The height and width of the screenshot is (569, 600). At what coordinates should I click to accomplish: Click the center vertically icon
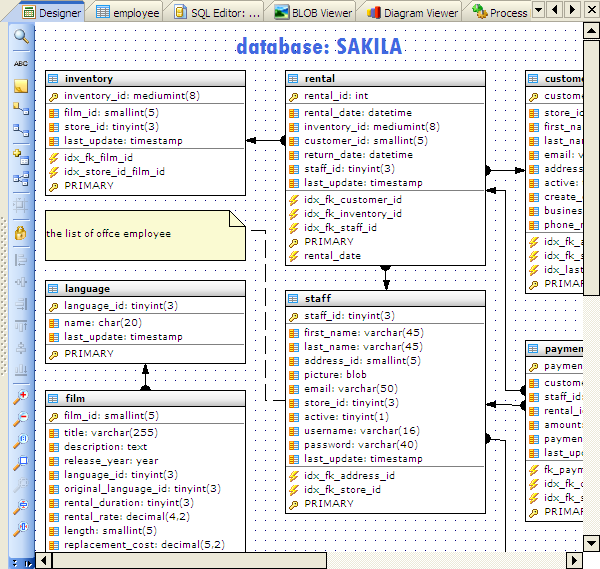click(x=21, y=348)
